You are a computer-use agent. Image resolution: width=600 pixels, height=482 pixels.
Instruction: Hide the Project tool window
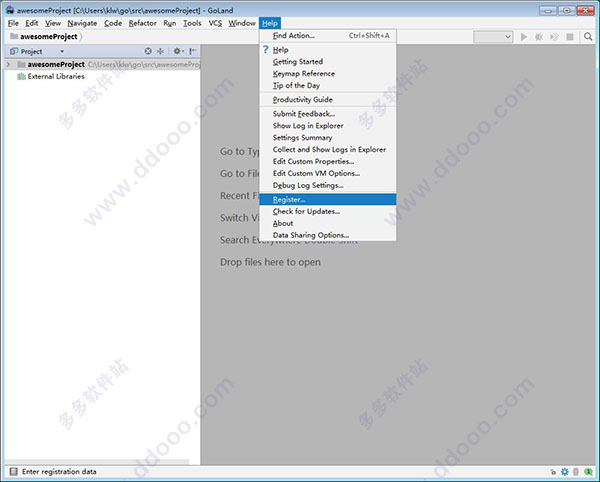pos(193,51)
